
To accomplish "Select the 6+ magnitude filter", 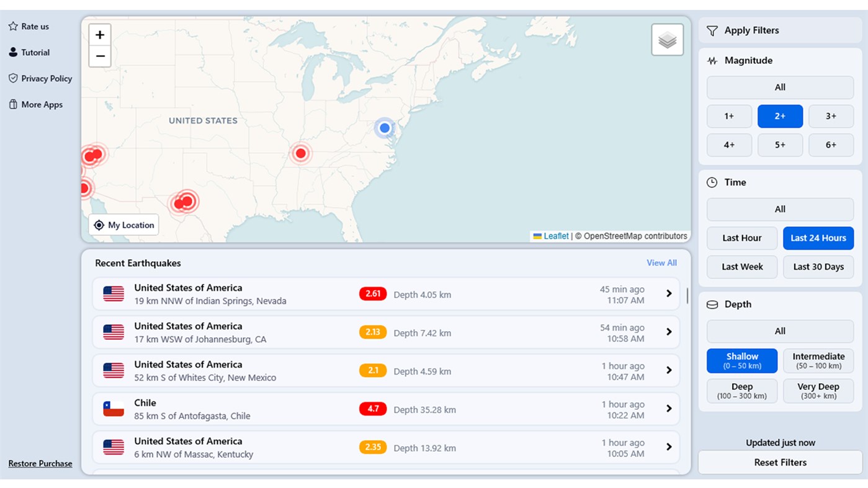I will tap(831, 145).
